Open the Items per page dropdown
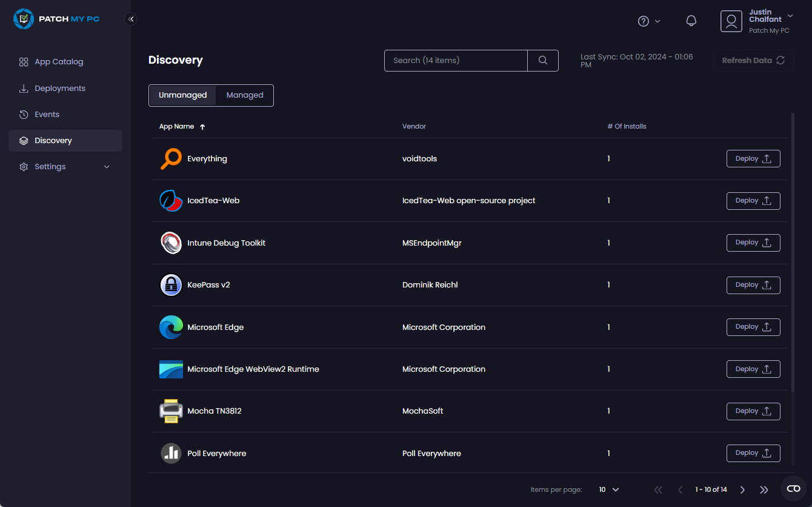This screenshot has width=812, height=507. (608, 489)
